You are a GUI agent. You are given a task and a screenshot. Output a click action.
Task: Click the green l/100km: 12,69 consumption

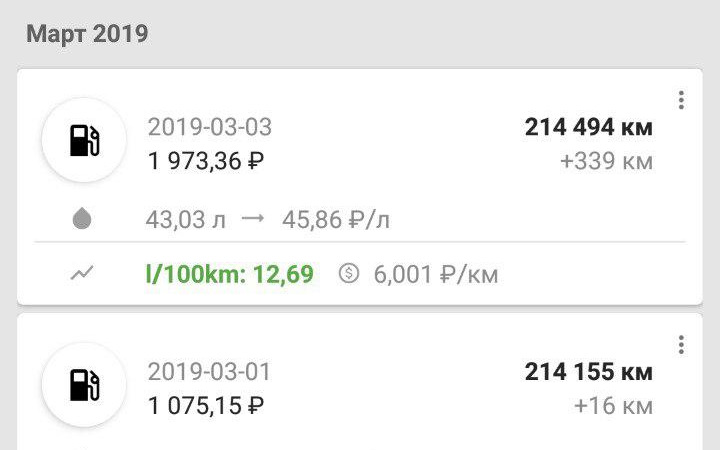(230, 273)
